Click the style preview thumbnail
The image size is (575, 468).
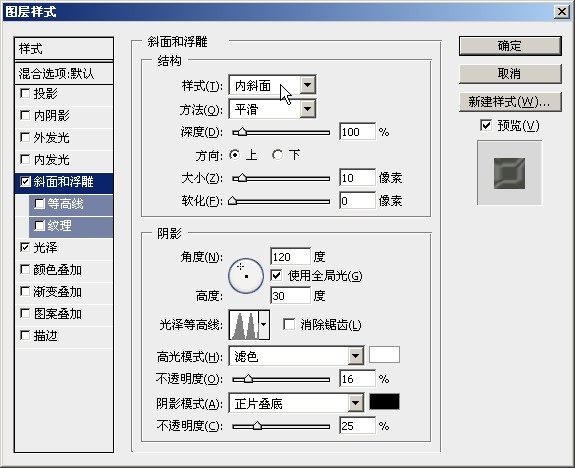pos(509,173)
